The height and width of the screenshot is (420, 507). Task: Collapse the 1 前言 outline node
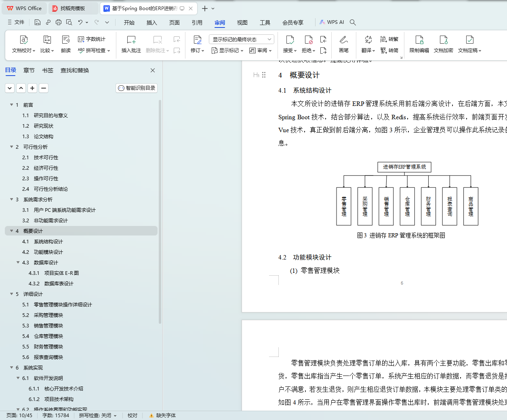click(11, 105)
